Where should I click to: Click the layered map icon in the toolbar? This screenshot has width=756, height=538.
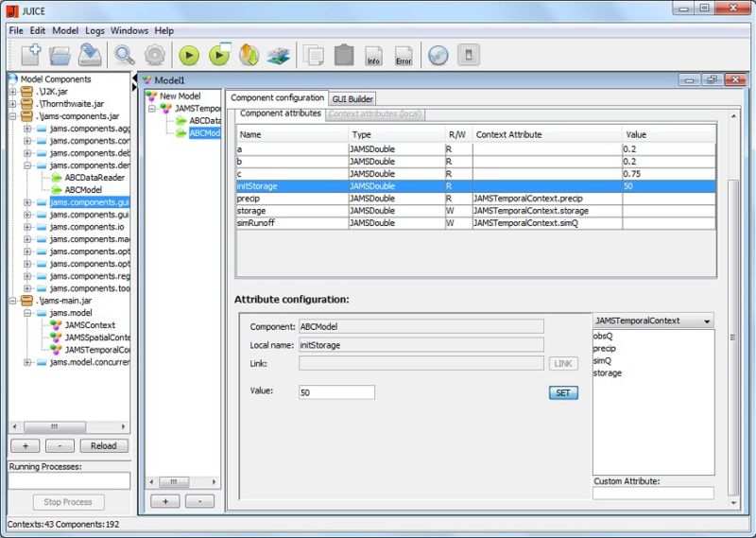[x=278, y=55]
